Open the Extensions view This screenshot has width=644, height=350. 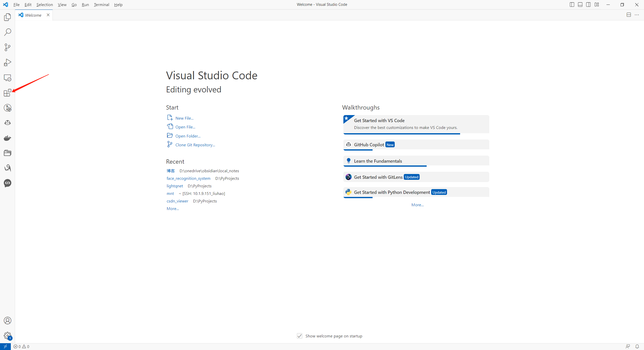click(x=8, y=93)
